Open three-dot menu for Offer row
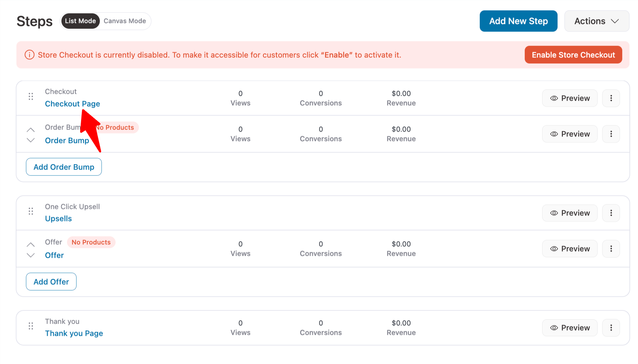Viewport: 638px width, 364px height. [x=611, y=249]
